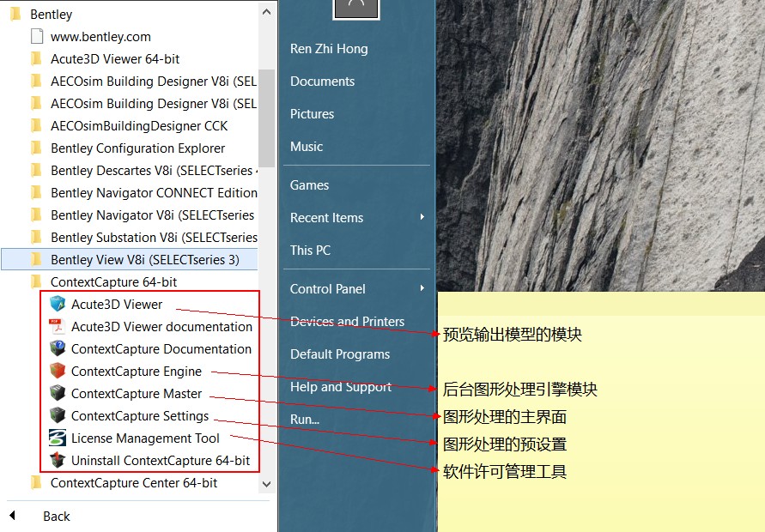The width and height of the screenshot is (765, 532).
Task: Click the License Management Tool text label
Action: click(145, 438)
